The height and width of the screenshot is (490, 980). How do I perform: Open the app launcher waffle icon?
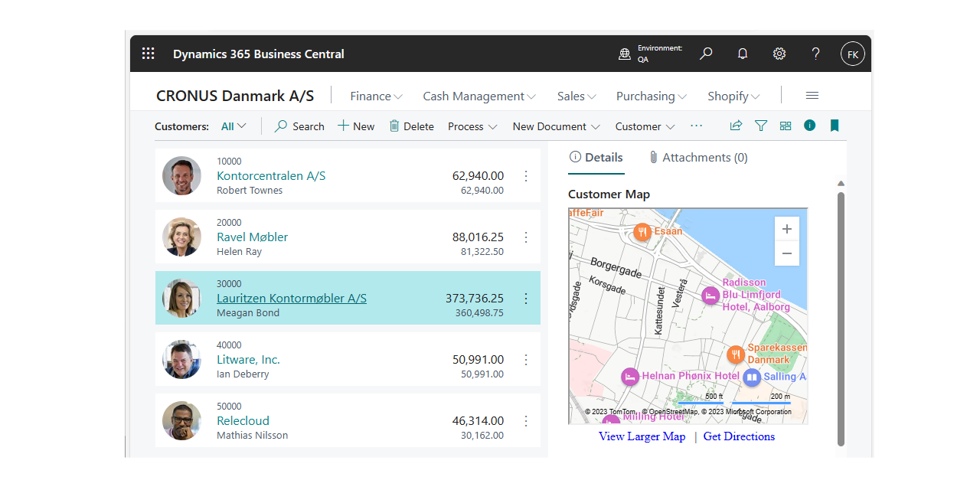coord(149,54)
